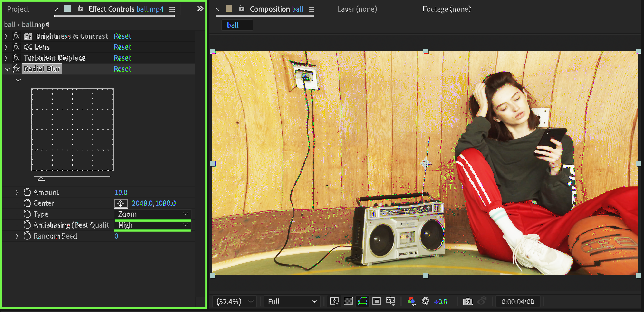This screenshot has height=312, width=644.
Task: Expand the Amount property
Action: pos(17,192)
